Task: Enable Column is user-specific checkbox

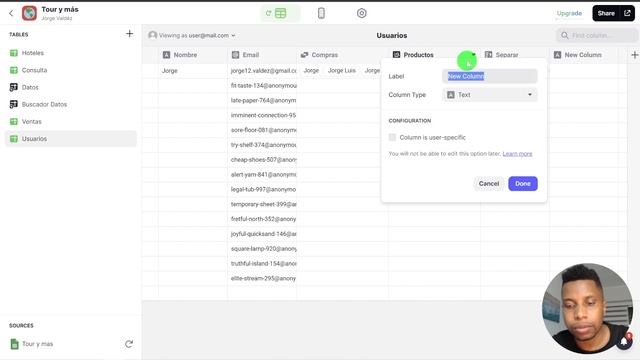Action: click(392, 137)
